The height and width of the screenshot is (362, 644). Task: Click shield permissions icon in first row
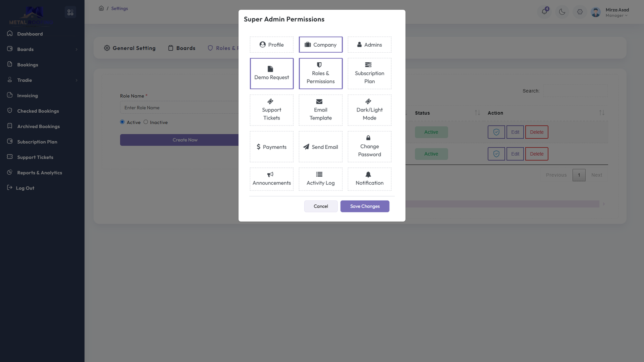click(496, 132)
